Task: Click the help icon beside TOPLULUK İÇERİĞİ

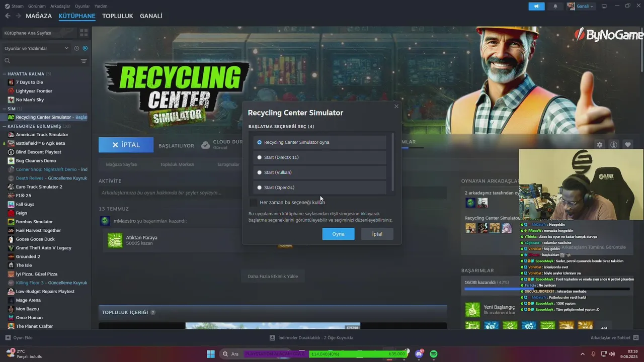Action: click(153, 312)
